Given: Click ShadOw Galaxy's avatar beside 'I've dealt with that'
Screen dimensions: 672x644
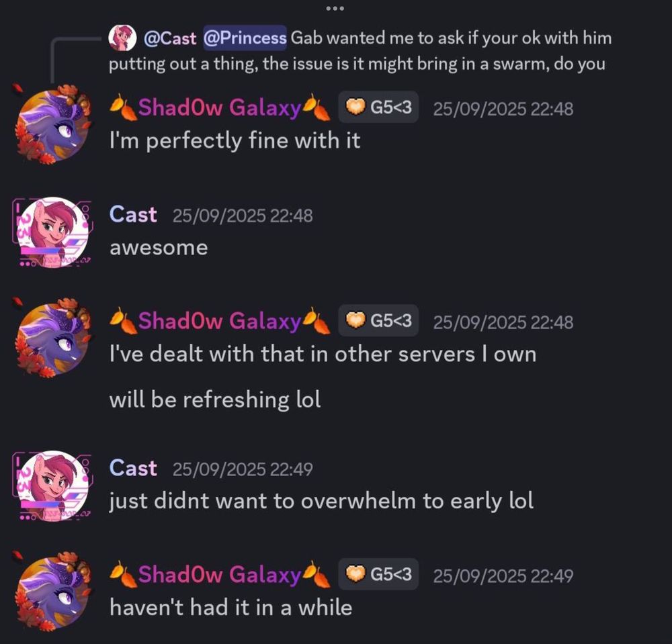Looking at the screenshot, I should tap(52, 338).
